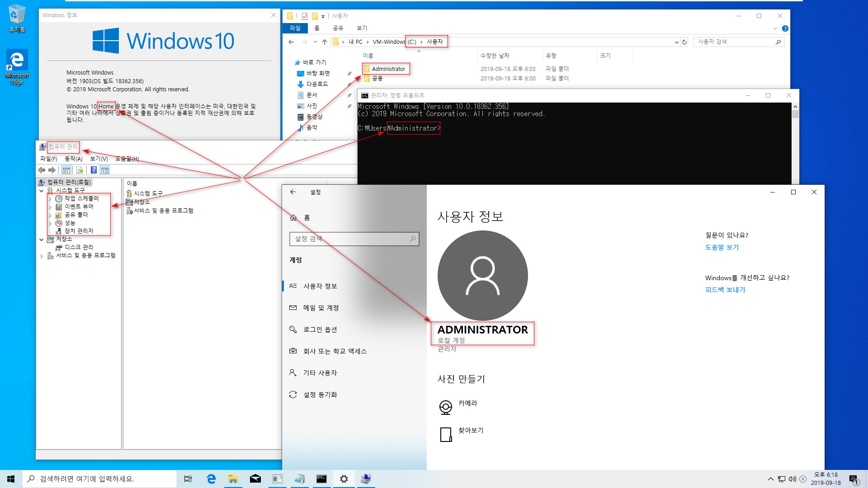Click Explorer ribbon help icon

click(785, 28)
